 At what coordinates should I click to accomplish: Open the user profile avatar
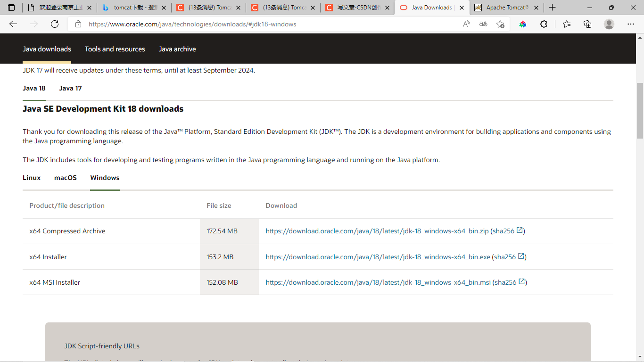(x=609, y=24)
